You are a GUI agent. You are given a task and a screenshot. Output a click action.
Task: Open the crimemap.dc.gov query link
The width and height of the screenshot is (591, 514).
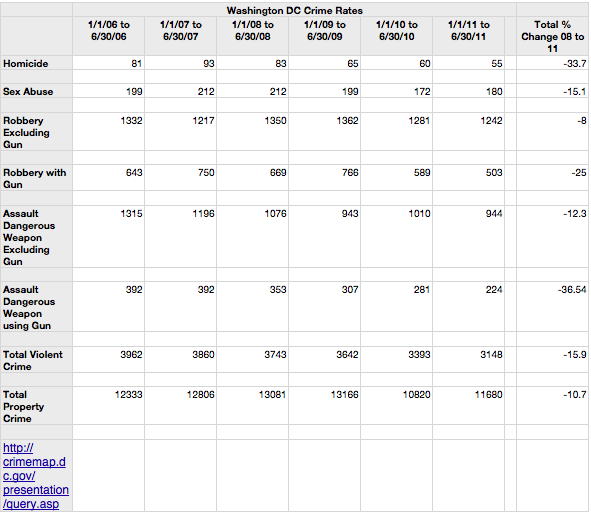coord(36,476)
